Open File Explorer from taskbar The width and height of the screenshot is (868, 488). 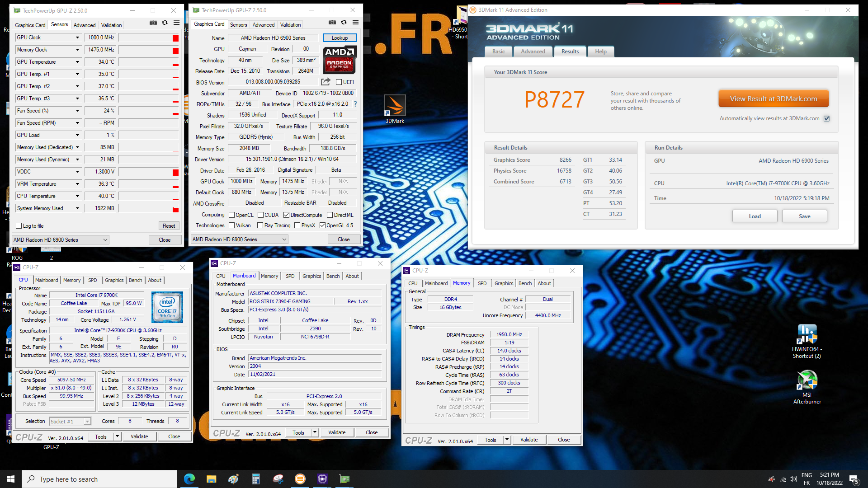[211, 479]
